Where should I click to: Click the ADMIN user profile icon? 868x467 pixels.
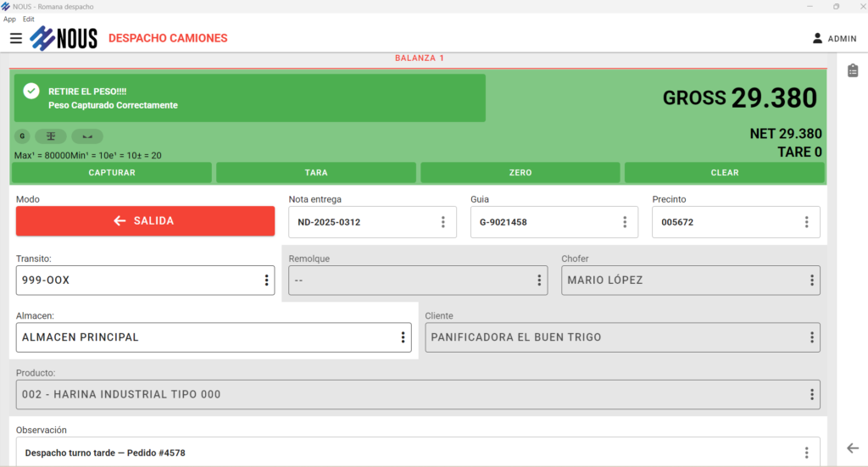817,38
